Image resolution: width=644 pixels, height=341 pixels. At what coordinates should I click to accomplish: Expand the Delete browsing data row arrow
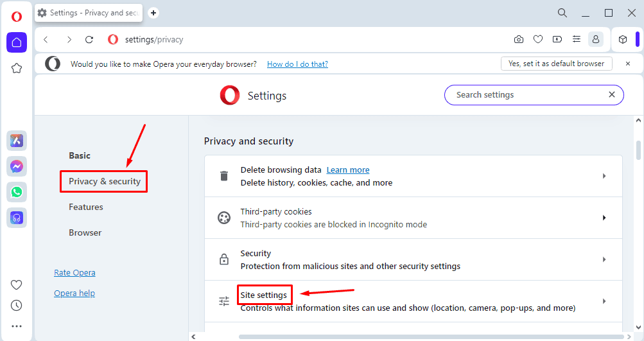(604, 176)
